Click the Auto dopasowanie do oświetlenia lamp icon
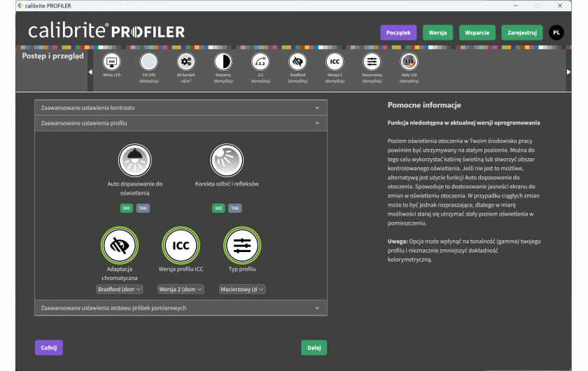 [x=134, y=160]
